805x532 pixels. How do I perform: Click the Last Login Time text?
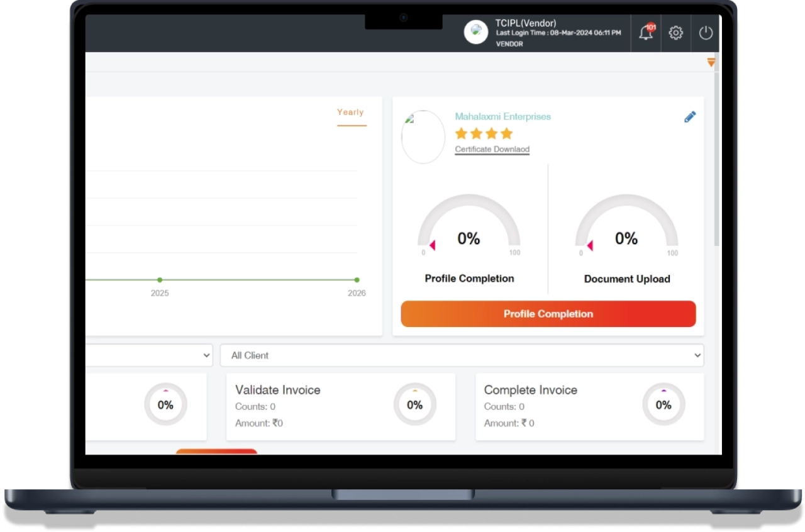click(x=558, y=33)
